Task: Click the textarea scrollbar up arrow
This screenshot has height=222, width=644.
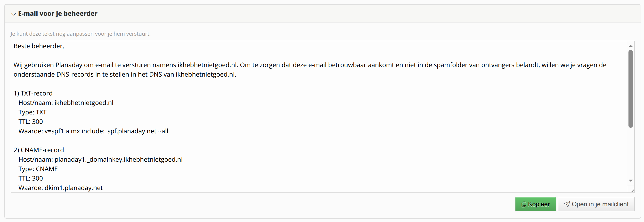Action: point(630,46)
